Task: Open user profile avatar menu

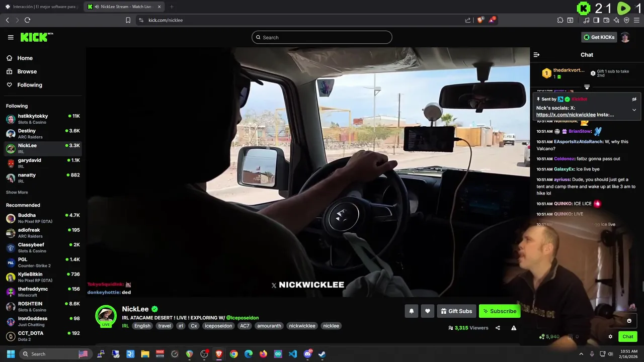Action: [x=625, y=37]
